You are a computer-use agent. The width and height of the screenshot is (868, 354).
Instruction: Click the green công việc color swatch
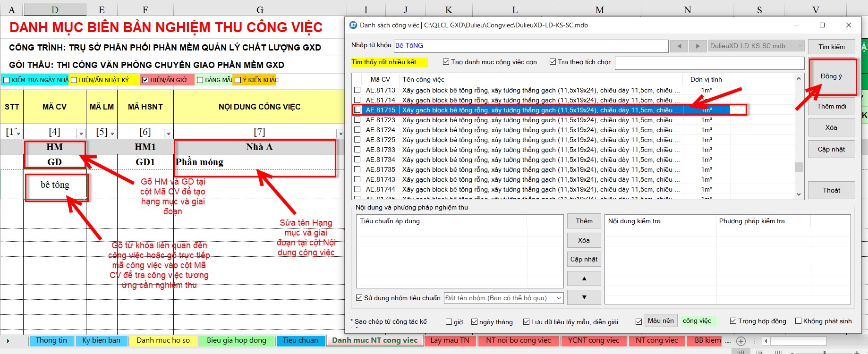[x=697, y=321]
